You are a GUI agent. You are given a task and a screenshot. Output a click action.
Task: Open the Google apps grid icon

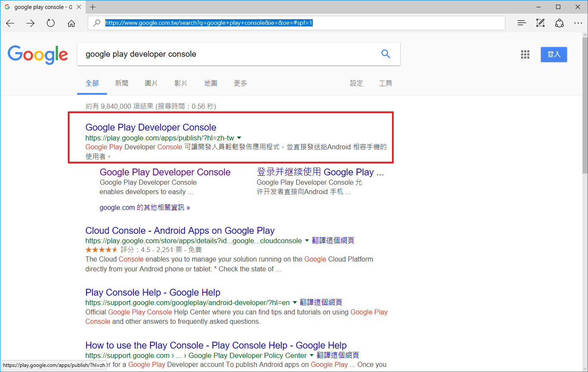click(x=525, y=55)
